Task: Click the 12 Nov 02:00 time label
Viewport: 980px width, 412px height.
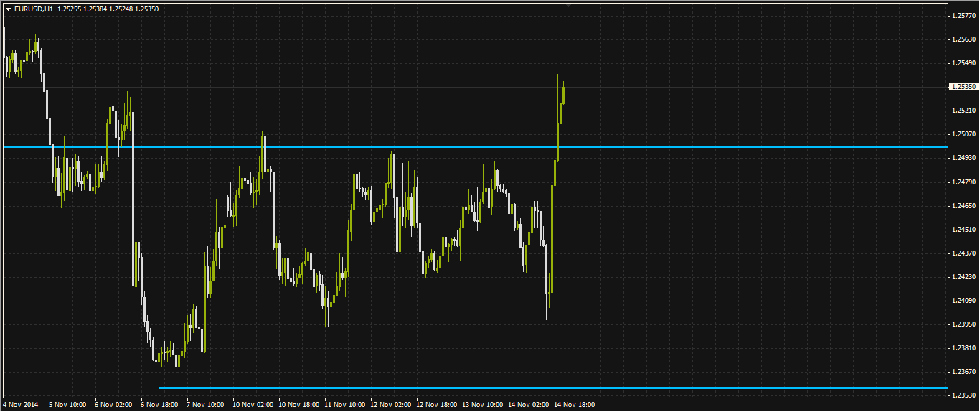Action: 390,405
